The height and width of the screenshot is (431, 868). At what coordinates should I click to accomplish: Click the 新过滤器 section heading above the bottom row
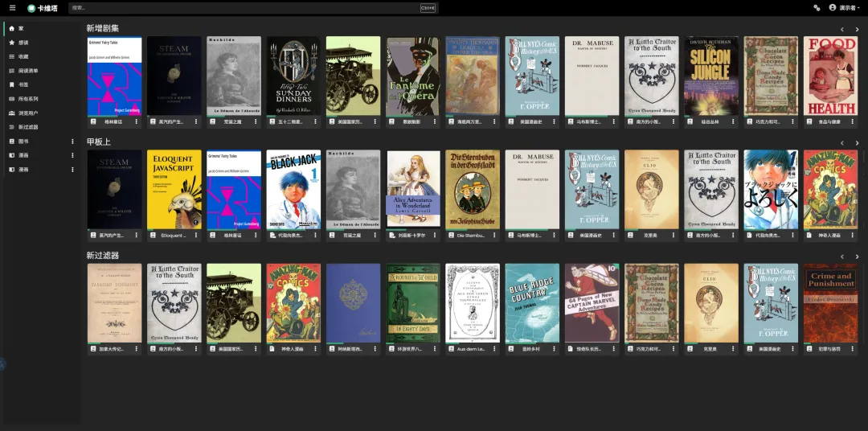[102, 256]
